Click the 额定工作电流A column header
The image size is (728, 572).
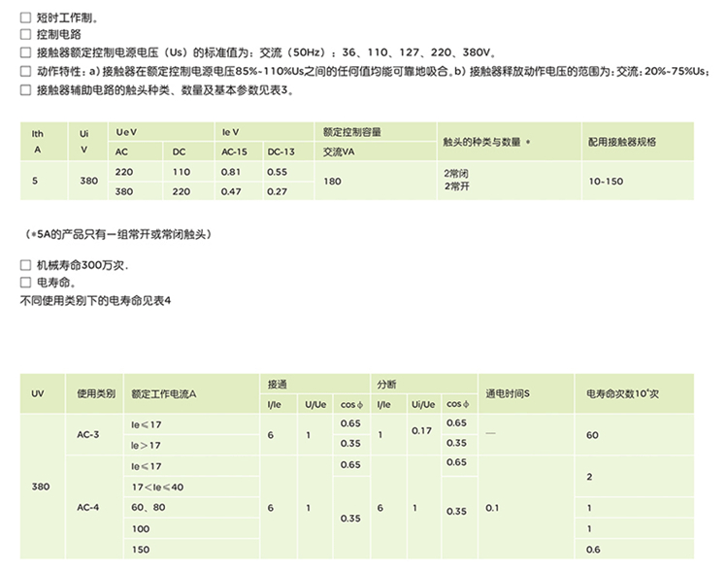(164, 394)
